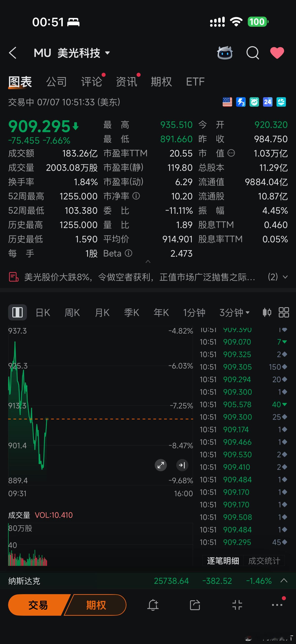This screenshot has height=644, width=296.
Task: Select the intraday time-share chart icon
Action: 17,312
